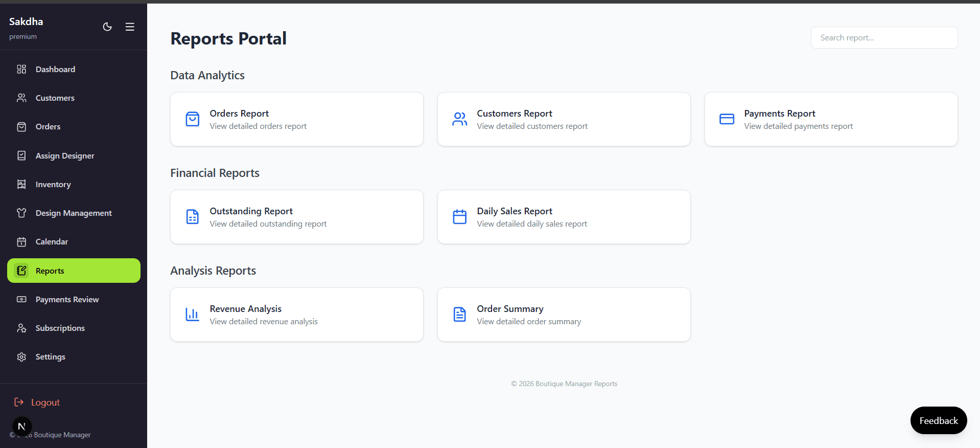Click the Subscriptions user-cog icon

click(21, 328)
